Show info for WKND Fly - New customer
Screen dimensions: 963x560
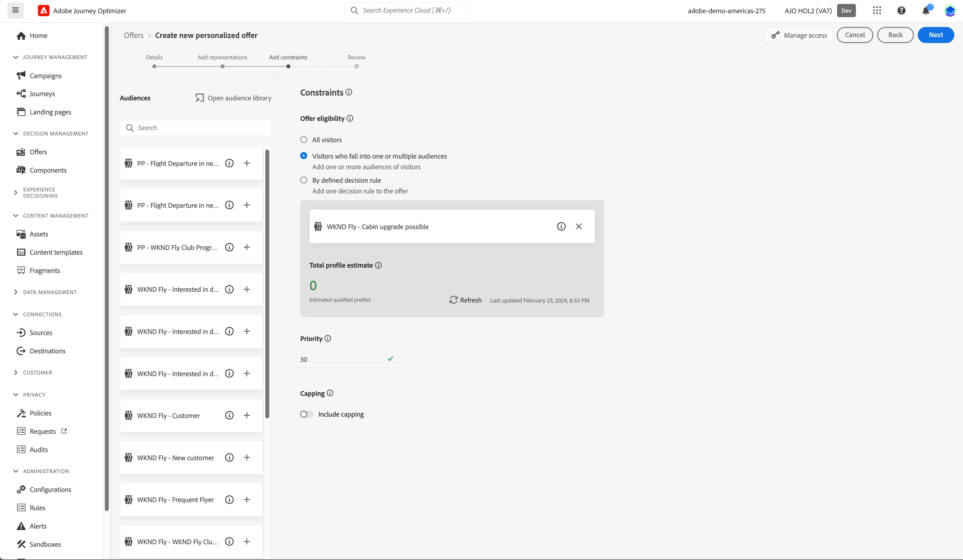(229, 457)
